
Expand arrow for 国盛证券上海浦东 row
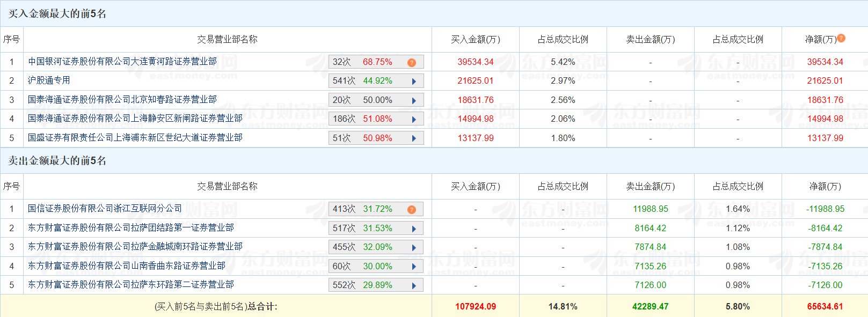pos(414,138)
